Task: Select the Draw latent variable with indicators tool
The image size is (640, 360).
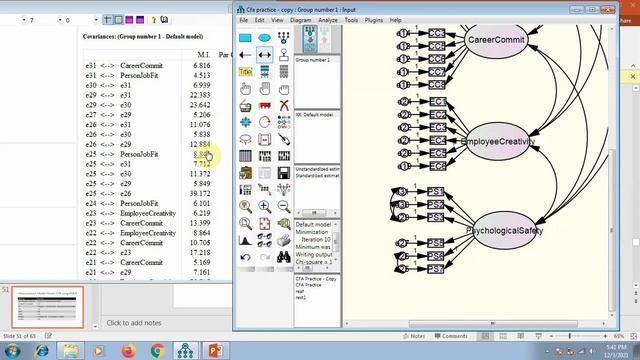Action: 284,38
